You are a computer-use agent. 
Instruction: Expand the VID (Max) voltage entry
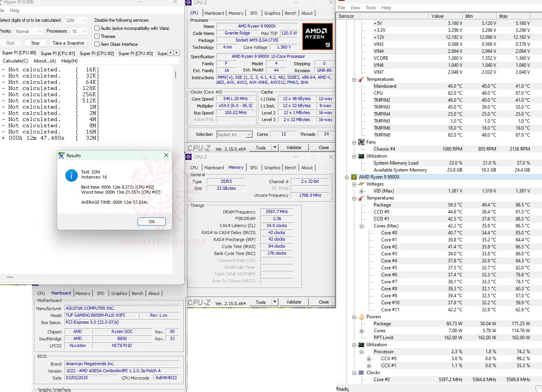[x=361, y=191]
